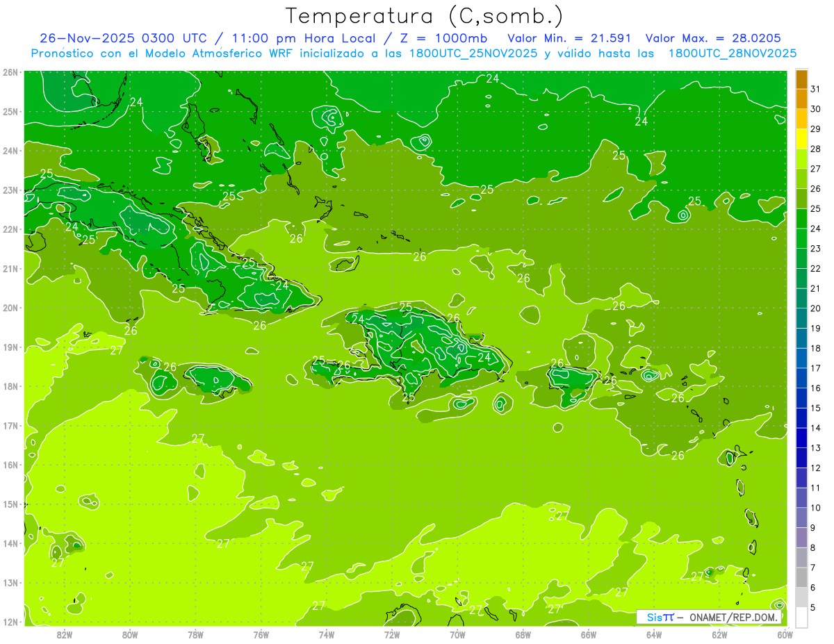Viewport: 834px width, 644px height.
Task: Select the white swatch below 5 in legend
Action: point(801,618)
